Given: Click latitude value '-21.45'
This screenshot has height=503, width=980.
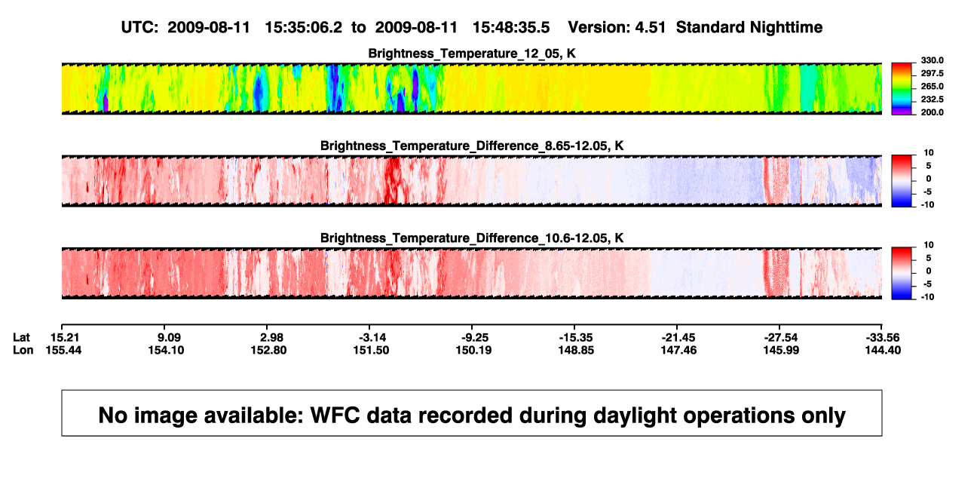Looking at the screenshot, I should click(x=678, y=336).
